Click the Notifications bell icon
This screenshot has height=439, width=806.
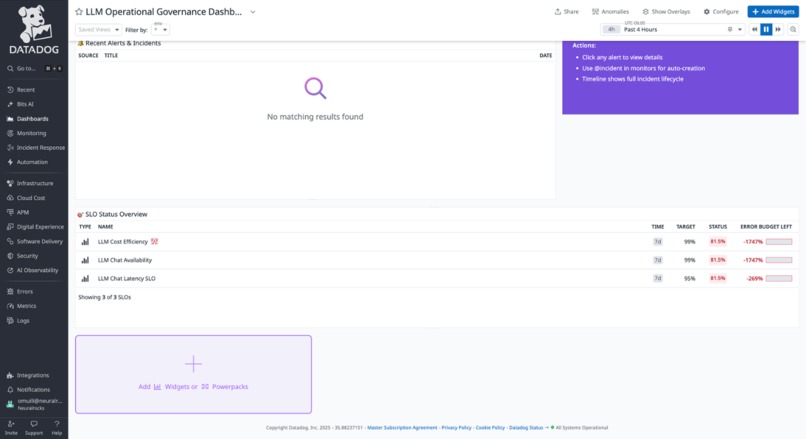point(10,390)
